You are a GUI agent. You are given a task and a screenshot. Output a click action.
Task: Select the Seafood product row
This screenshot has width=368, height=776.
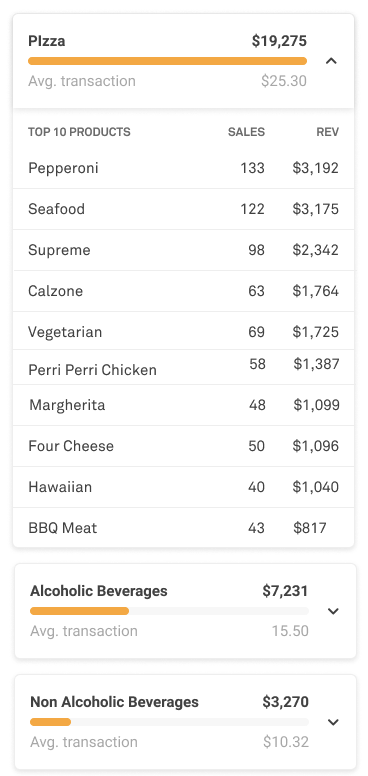click(184, 209)
